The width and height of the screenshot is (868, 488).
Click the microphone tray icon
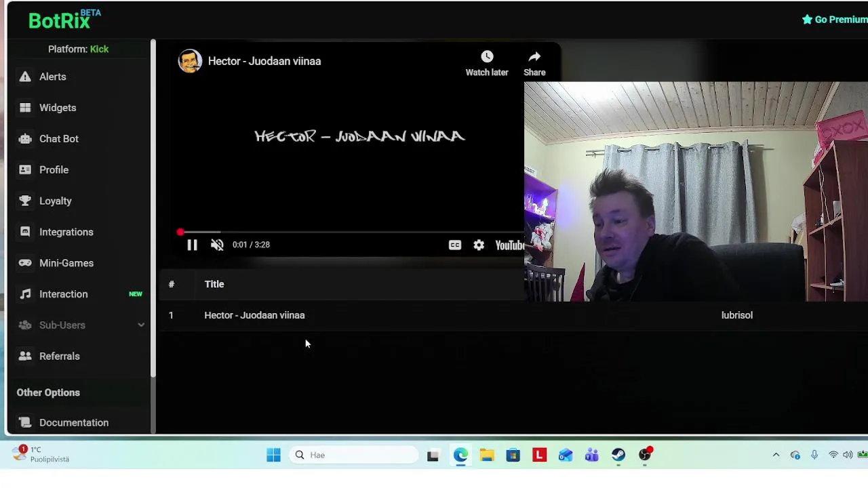tap(814, 455)
